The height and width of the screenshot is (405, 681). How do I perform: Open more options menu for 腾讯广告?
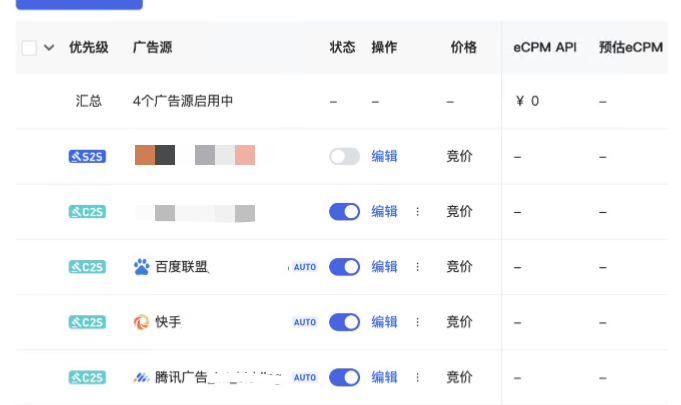(417, 377)
